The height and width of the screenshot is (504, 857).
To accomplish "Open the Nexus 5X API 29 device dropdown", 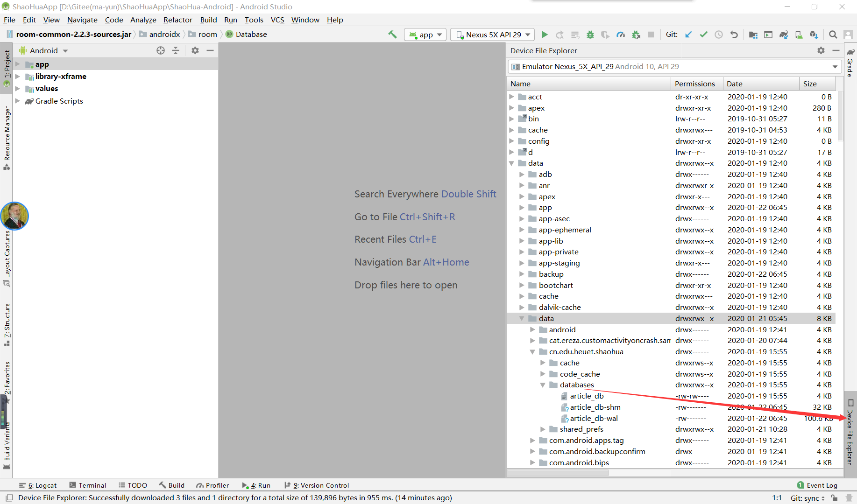I will click(492, 34).
